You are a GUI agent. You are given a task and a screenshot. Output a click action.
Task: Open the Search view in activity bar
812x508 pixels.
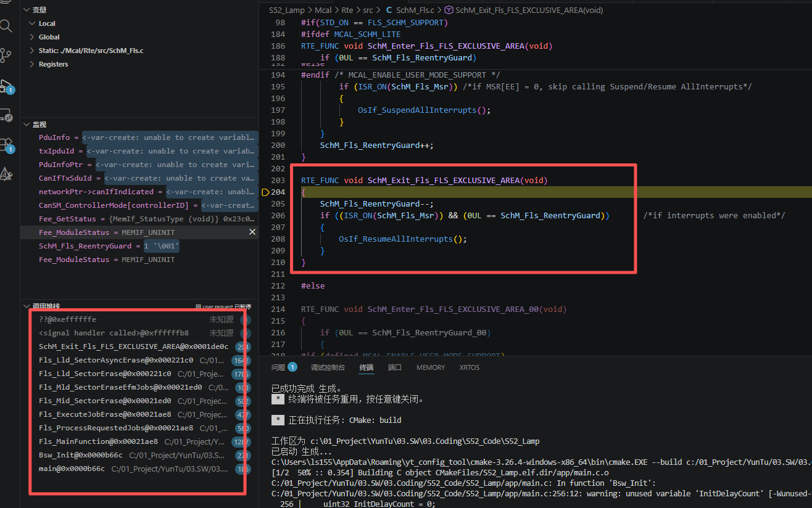[x=6, y=26]
